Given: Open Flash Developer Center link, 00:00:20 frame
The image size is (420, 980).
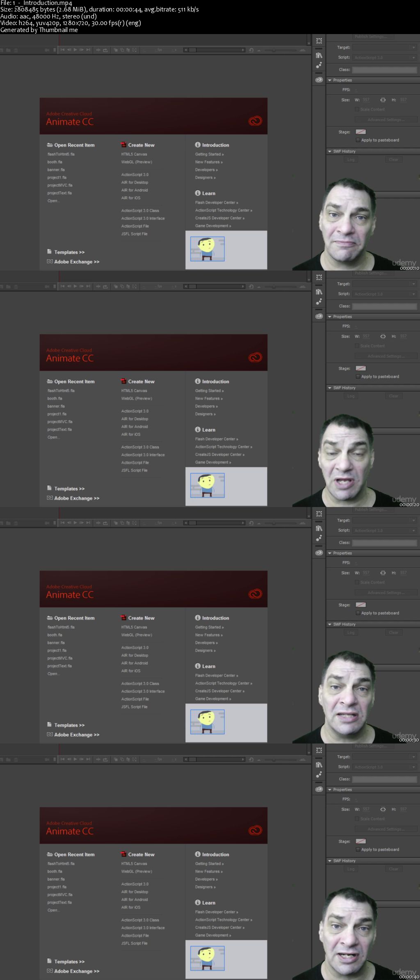Looking at the screenshot, I should tap(217, 439).
